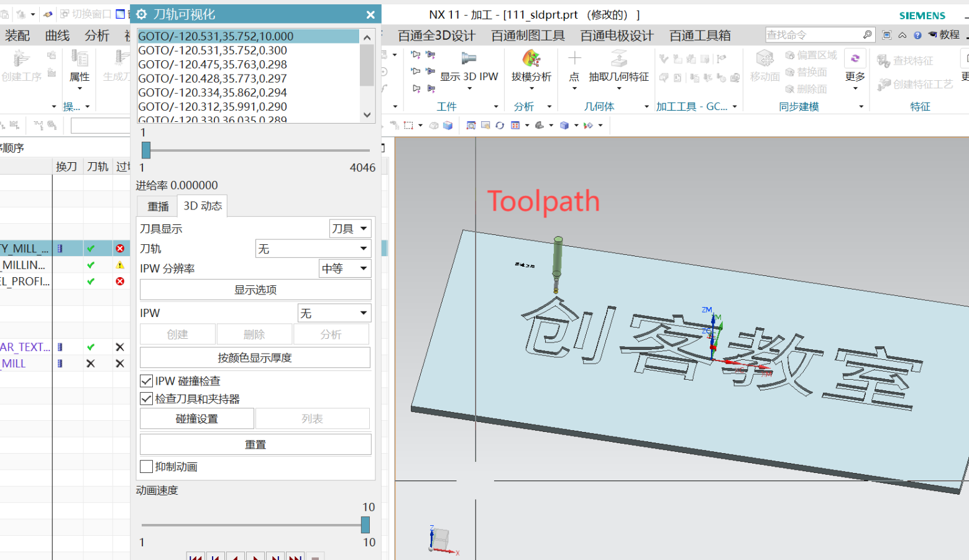969x560 pixels.
Task: Close the 刀轨可视化 dialog
Action: (370, 14)
